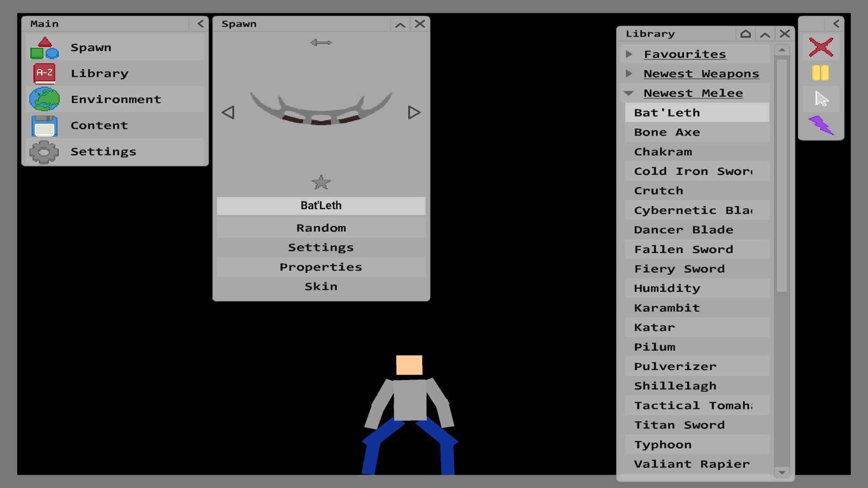
Task: Click the yellow pause icon
Action: 821,73
